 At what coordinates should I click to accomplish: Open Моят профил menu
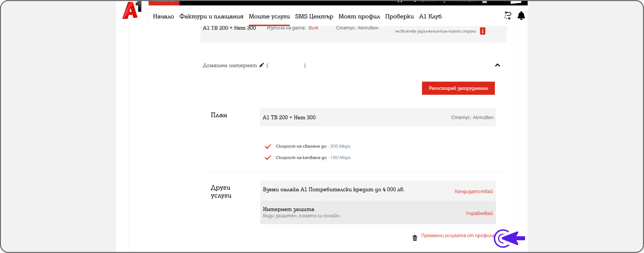click(x=359, y=16)
